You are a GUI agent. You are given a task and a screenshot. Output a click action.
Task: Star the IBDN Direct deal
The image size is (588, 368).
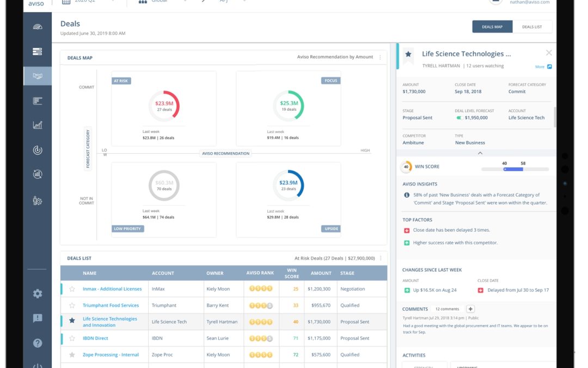[72, 339]
